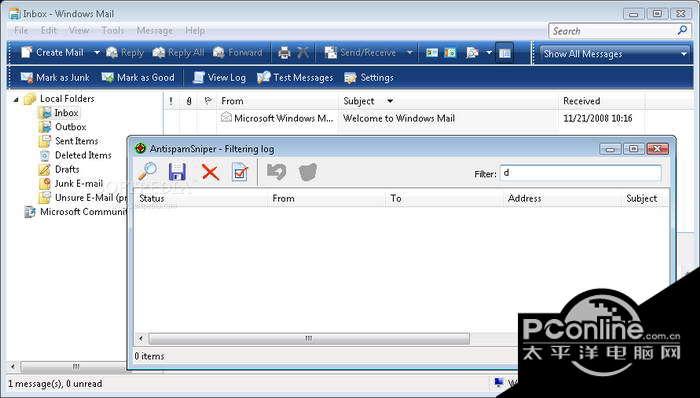Select the Local Folders tree item
The width and height of the screenshot is (700, 398).
pos(67,99)
